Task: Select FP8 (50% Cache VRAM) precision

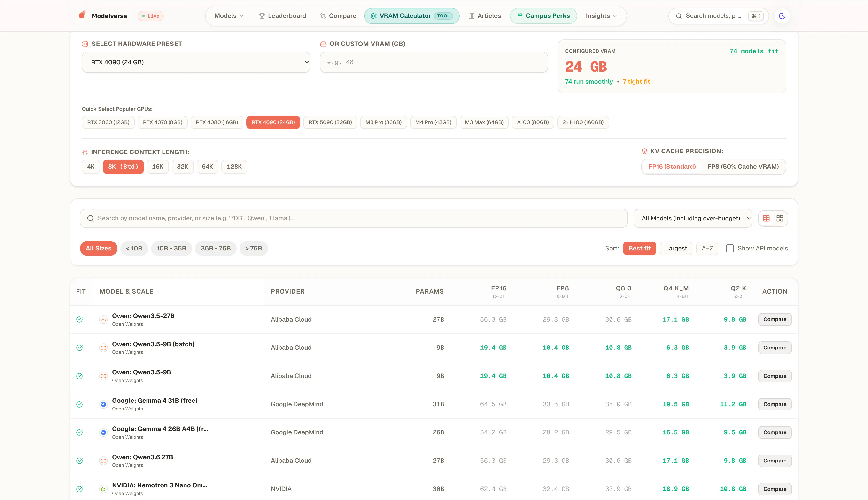Action: point(743,167)
